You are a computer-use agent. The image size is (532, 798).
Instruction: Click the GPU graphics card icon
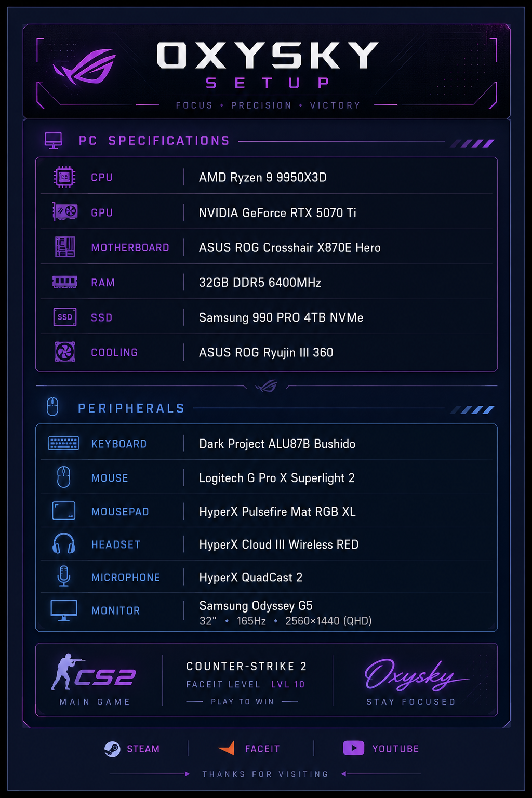[65, 212]
